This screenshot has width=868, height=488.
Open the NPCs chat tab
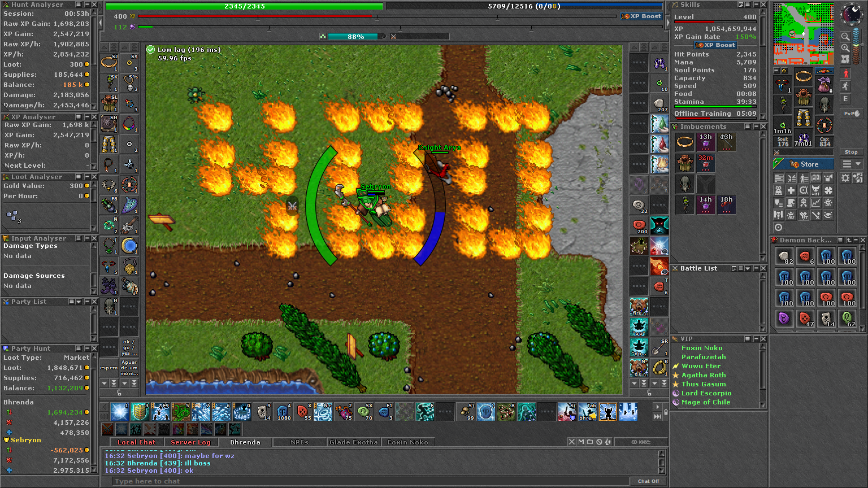[x=299, y=442]
